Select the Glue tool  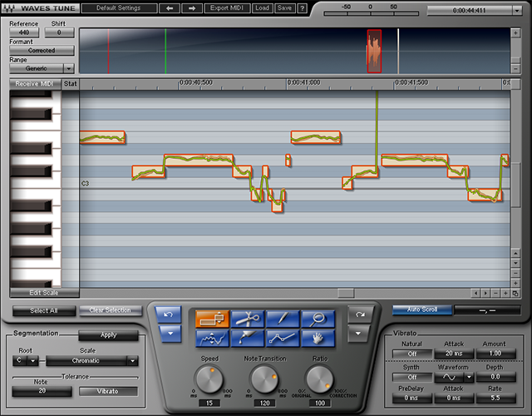(248, 339)
